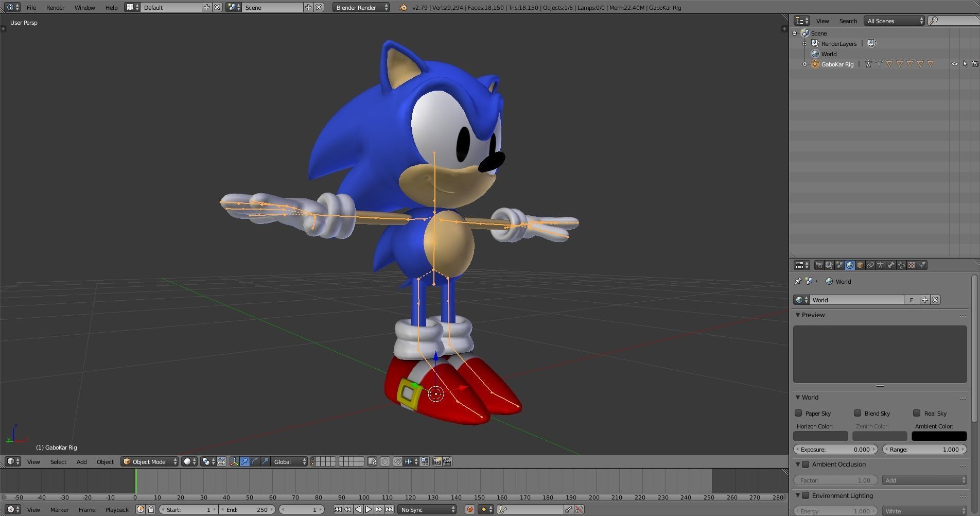This screenshot has width=980, height=516.
Task: Open the File menu
Action: click(31, 7)
